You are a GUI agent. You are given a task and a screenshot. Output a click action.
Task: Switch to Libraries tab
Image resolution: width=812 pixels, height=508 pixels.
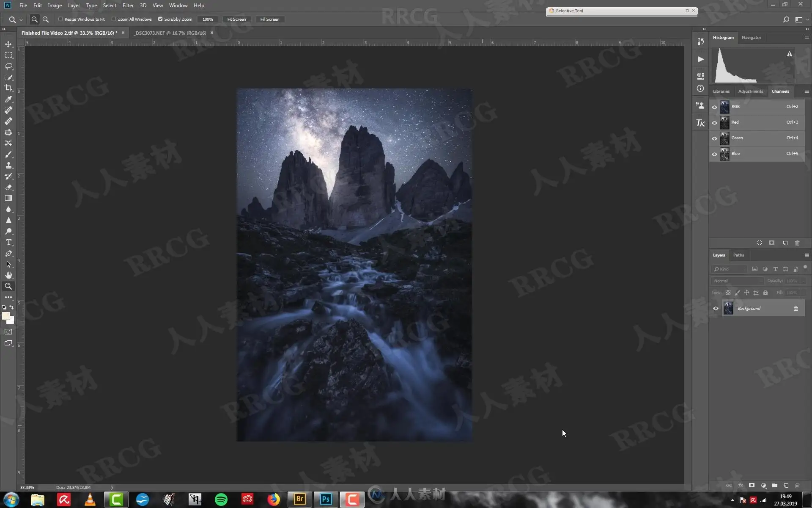click(x=721, y=91)
